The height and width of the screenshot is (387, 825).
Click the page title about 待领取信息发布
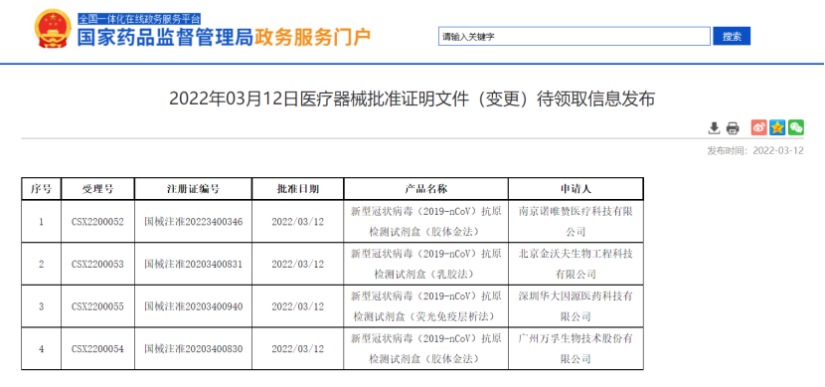point(412,99)
